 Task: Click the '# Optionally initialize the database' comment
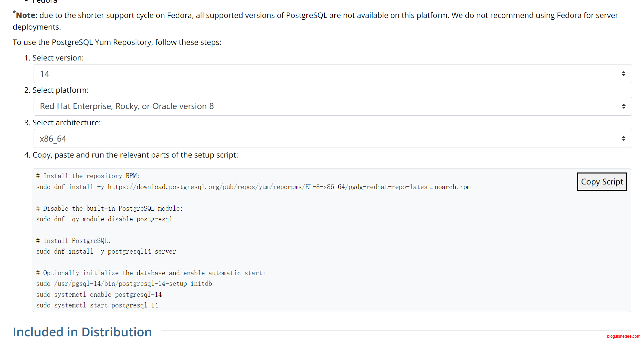[151, 273]
